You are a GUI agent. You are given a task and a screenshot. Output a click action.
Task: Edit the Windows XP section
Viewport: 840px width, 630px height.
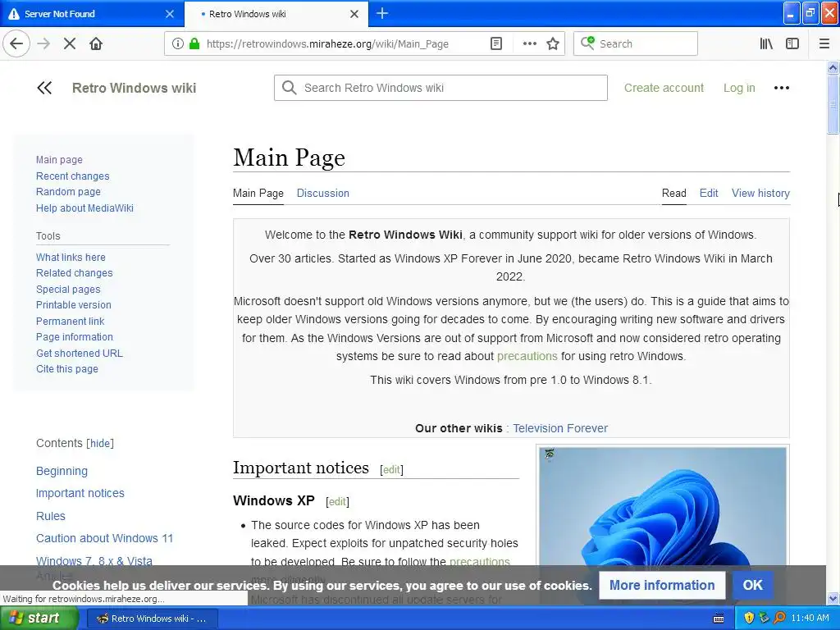coord(337,501)
